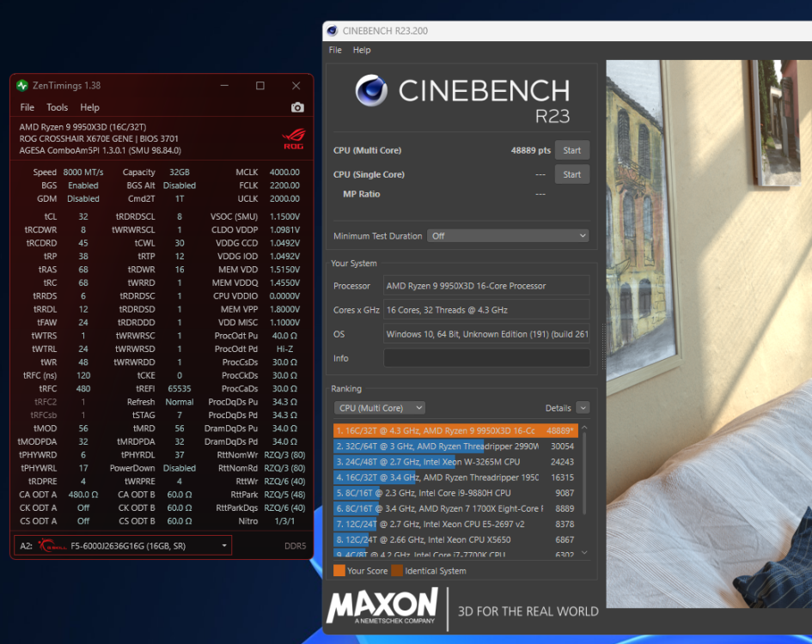The width and height of the screenshot is (812, 644).
Task: Open the Help menu in Cinebench
Action: pos(362,50)
